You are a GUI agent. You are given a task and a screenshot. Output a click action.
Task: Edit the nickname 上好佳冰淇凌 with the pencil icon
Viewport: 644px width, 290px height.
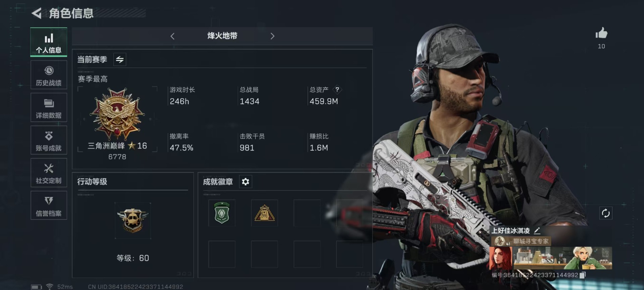pos(537,231)
